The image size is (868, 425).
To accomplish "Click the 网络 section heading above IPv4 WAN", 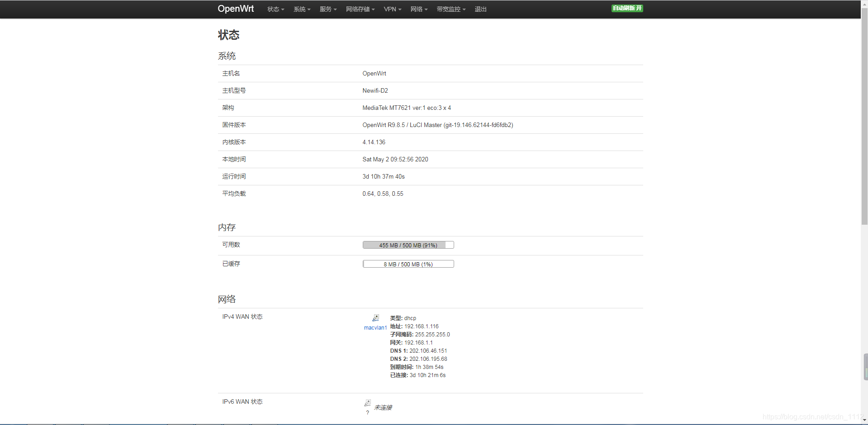I will coord(227,299).
